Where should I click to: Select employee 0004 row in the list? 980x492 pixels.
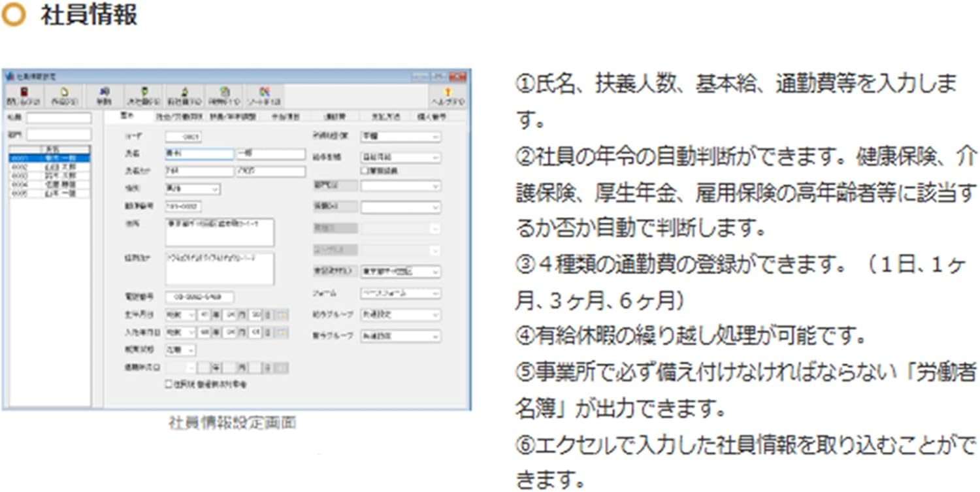[x=50, y=185]
